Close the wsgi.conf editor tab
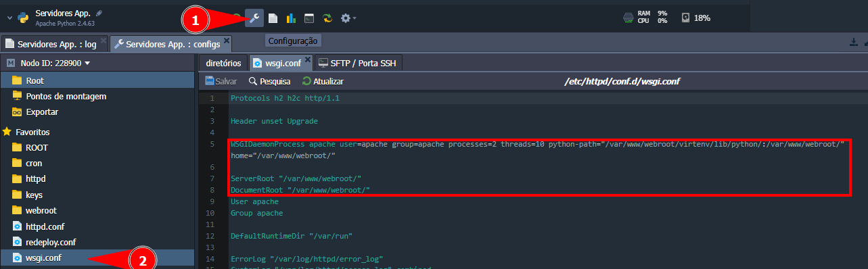 point(308,61)
